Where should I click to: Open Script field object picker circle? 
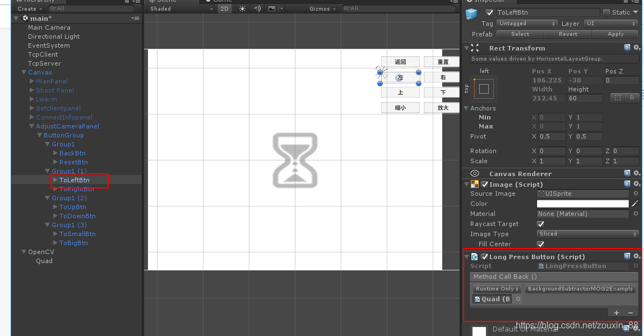(x=636, y=266)
